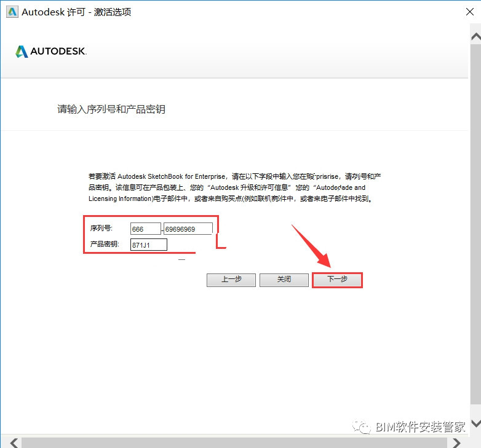Viewport: 481px width, 448px height.
Task: Click the 产品密钥 label
Action: point(105,244)
